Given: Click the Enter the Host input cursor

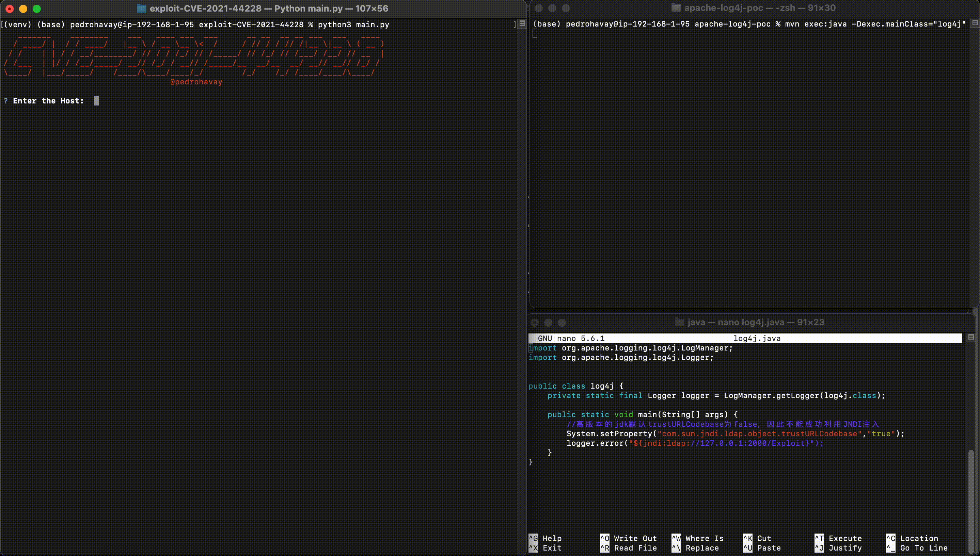Looking at the screenshot, I should pos(96,101).
